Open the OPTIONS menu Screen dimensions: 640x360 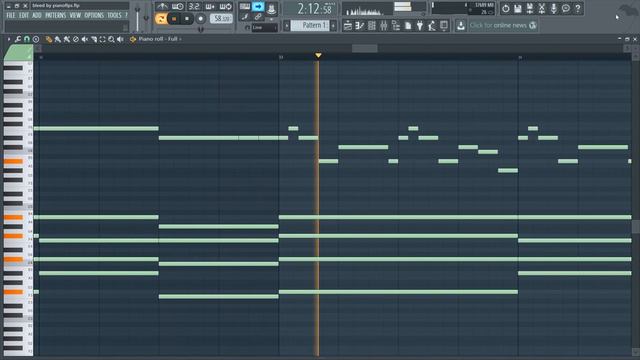tap(94, 15)
